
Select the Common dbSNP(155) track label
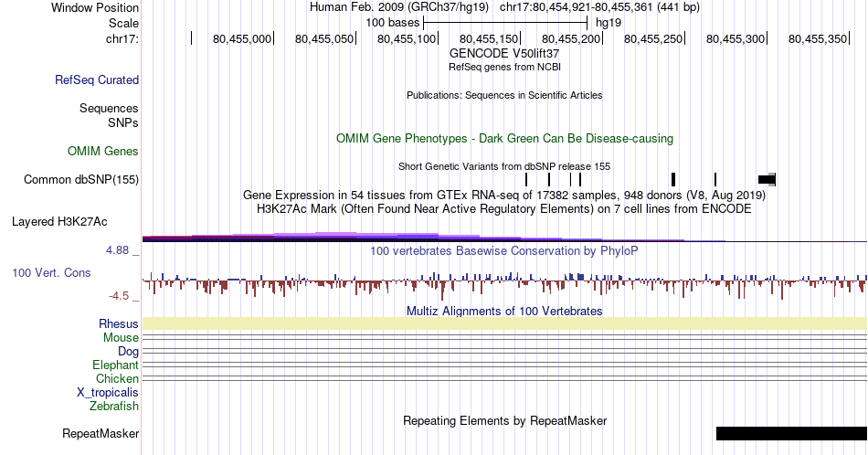click(x=81, y=179)
